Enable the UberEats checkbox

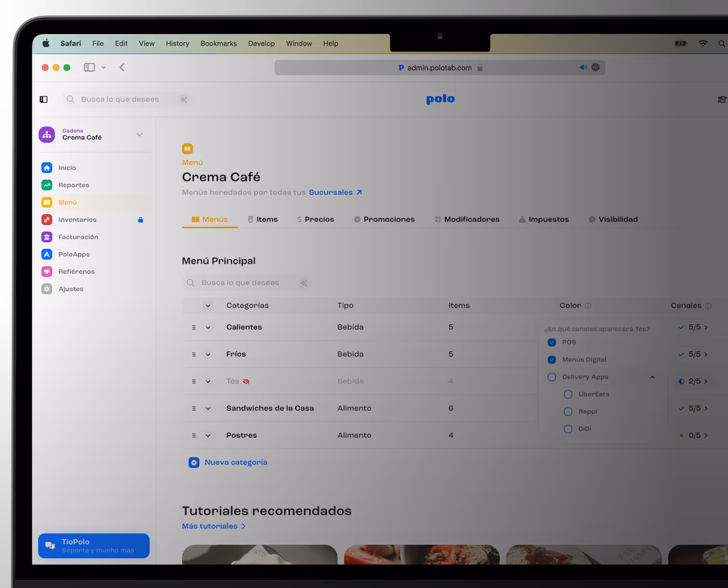click(x=568, y=394)
